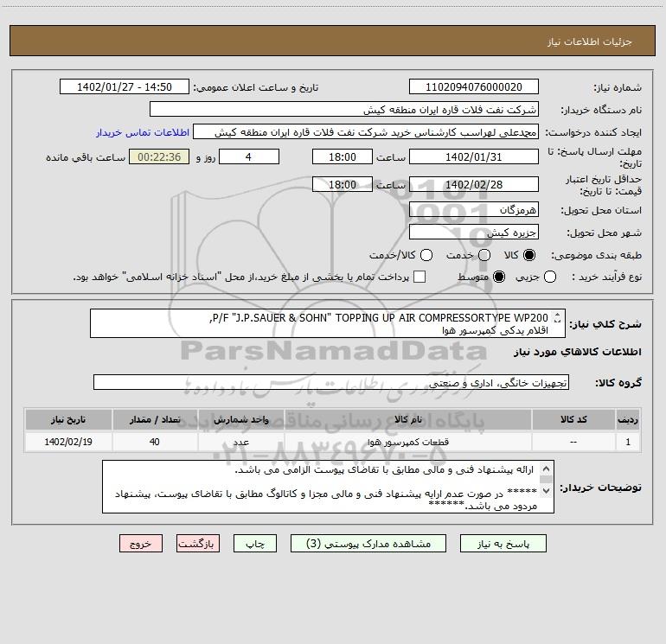Click the announcement date field 1402/01/27 - 14:50
The height and width of the screenshot is (644, 666).
coord(125,86)
